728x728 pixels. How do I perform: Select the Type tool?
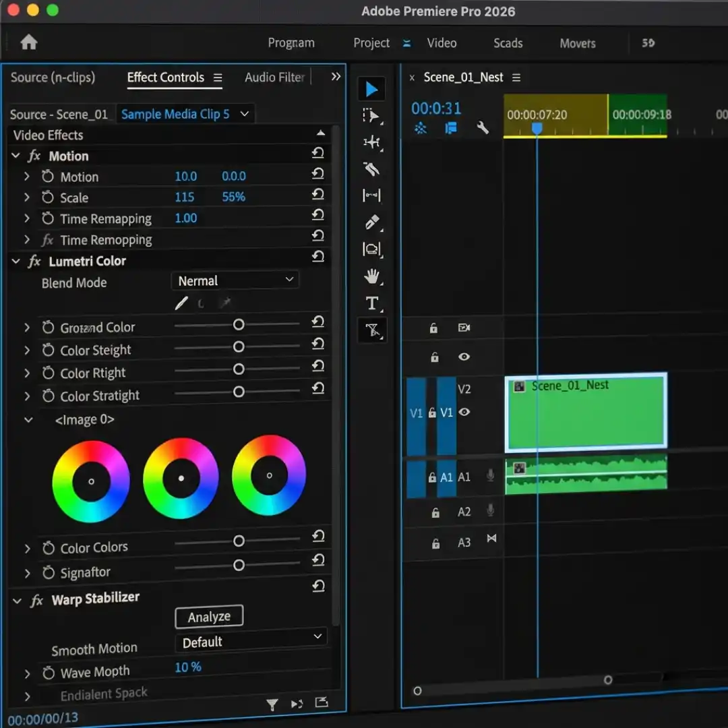point(372,303)
